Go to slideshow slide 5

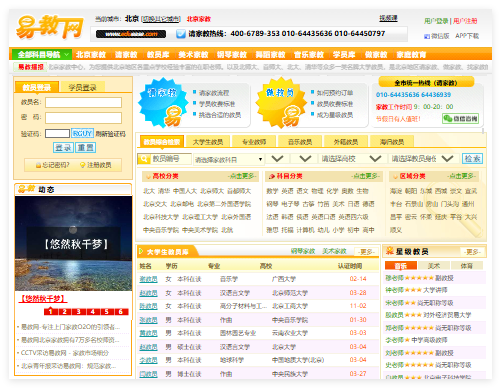tap(107, 312)
